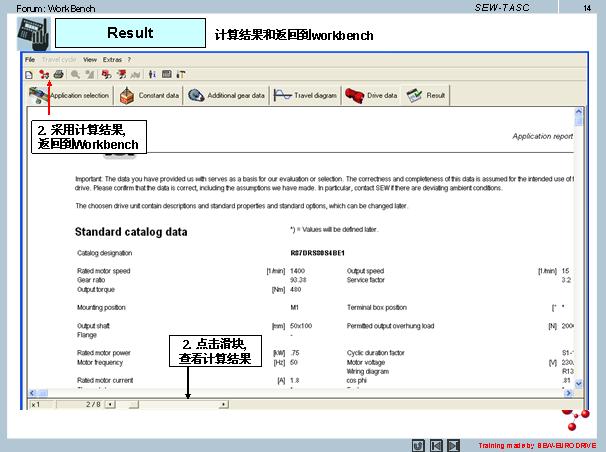
Task: Click the red drive icon after the first separator
Action: [106, 74]
